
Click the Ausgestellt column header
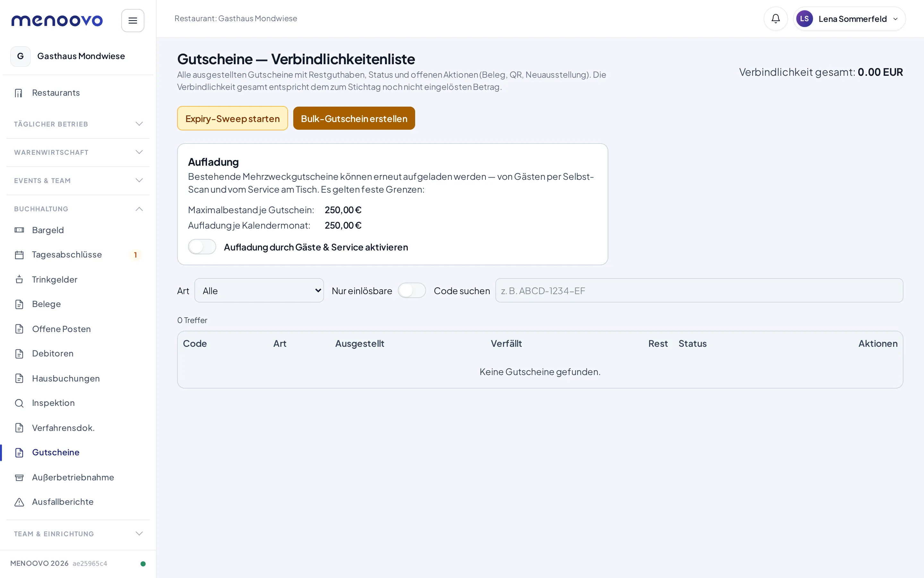pos(359,343)
